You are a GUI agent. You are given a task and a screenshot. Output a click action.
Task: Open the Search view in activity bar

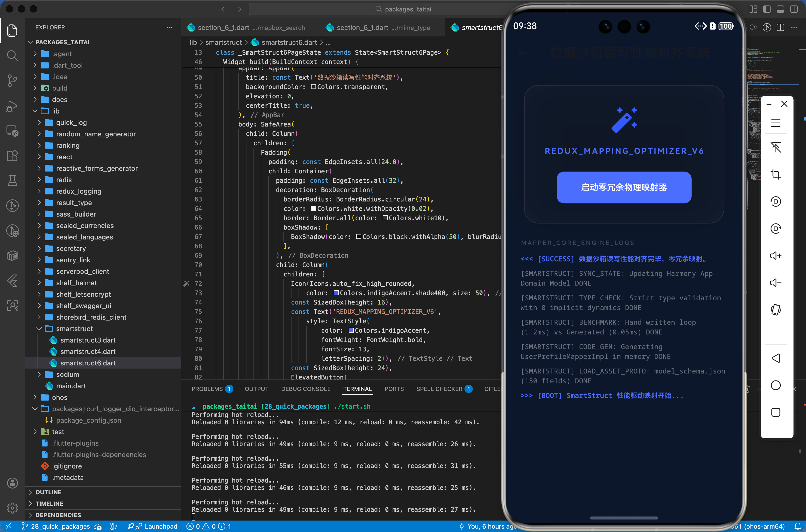(x=12, y=55)
